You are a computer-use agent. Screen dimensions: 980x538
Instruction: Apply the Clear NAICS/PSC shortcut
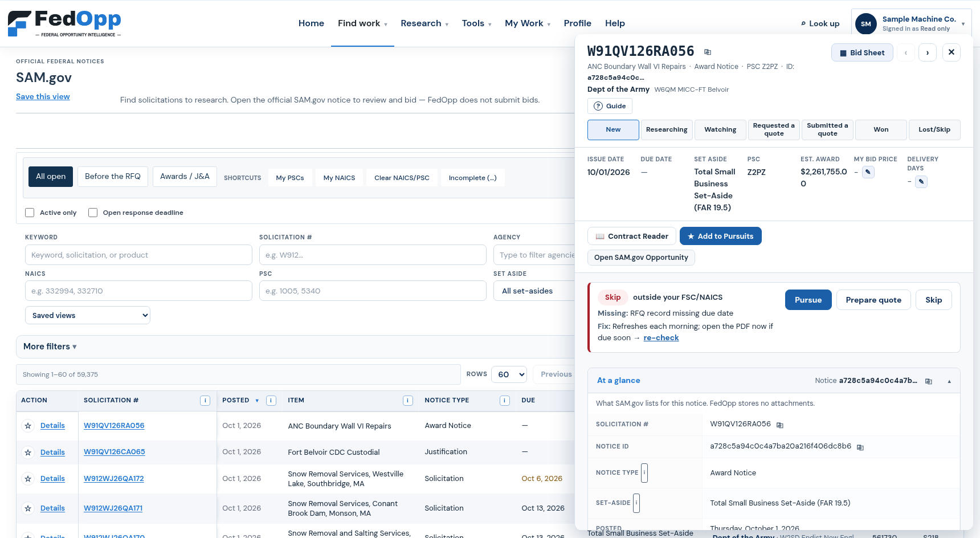tap(402, 178)
